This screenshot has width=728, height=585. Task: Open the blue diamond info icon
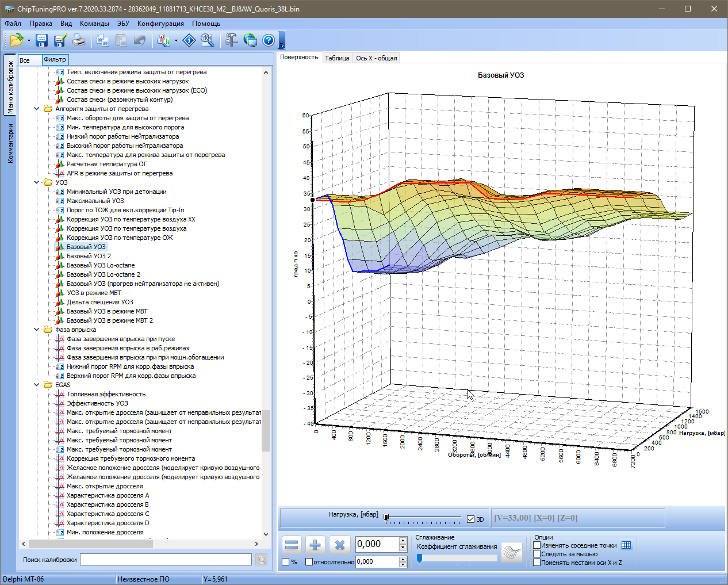tap(189, 40)
